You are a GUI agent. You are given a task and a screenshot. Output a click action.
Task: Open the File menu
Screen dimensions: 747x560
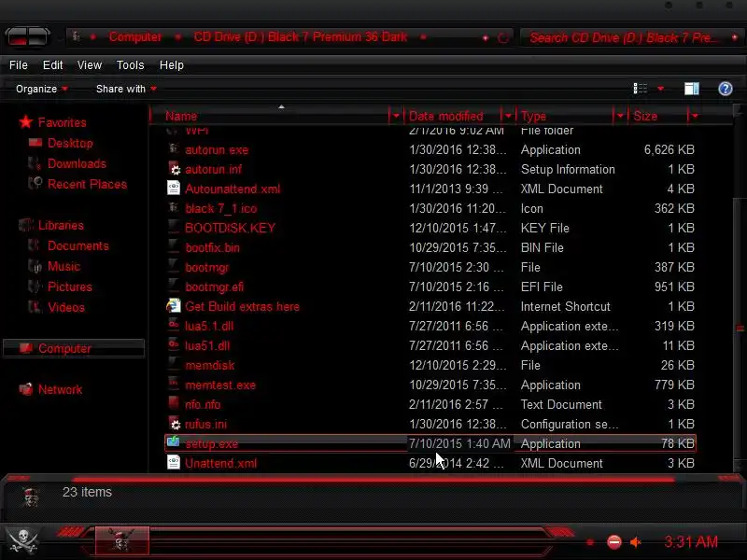19,65
